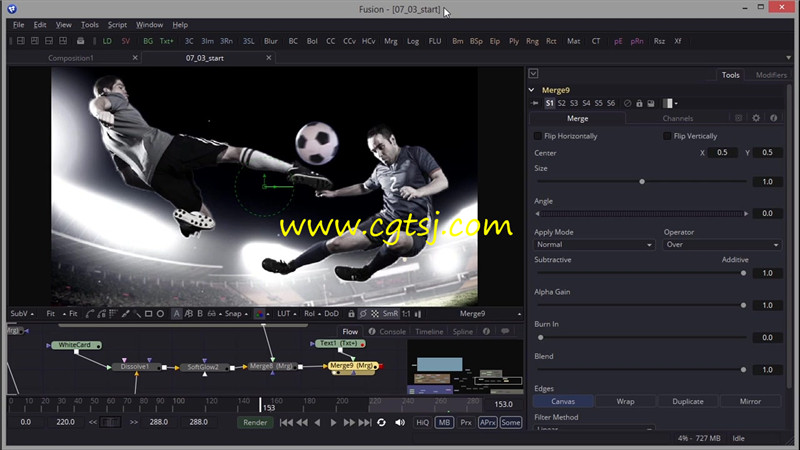
Task: Select the Mirror edges button
Action: click(750, 402)
